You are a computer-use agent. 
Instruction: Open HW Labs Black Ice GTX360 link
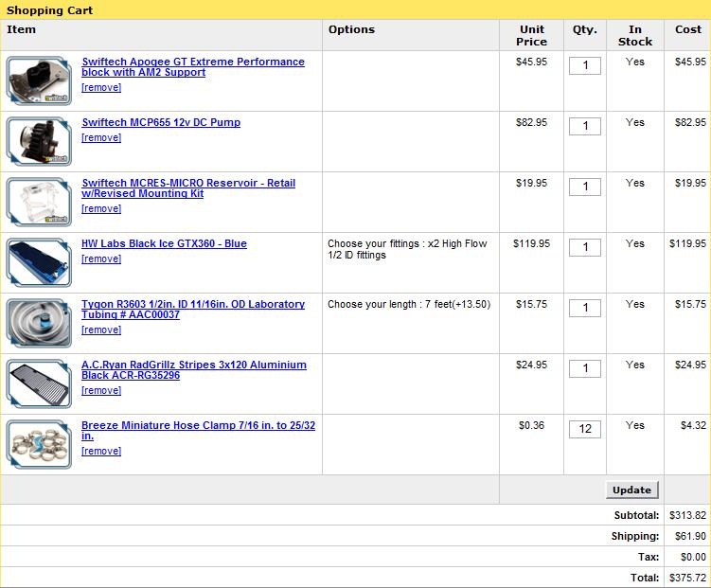click(x=164, y=243)
